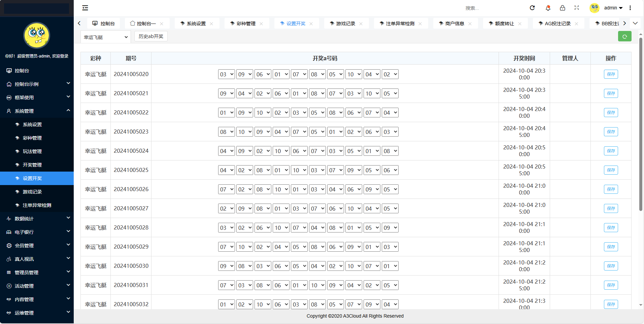The height and width of the screenshot is (324, 644).
Task: Open first number dropdown for period 20241005020
Action: (226, 74)
